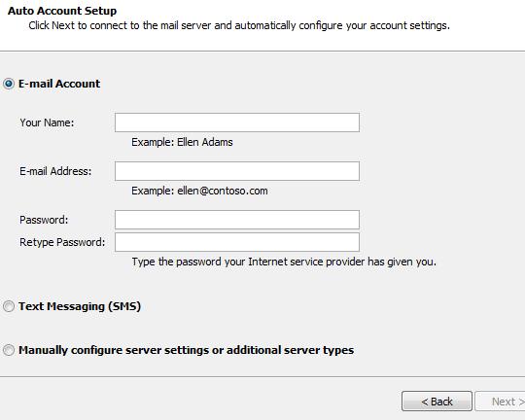Select the E-mail Account radio button

9,84
